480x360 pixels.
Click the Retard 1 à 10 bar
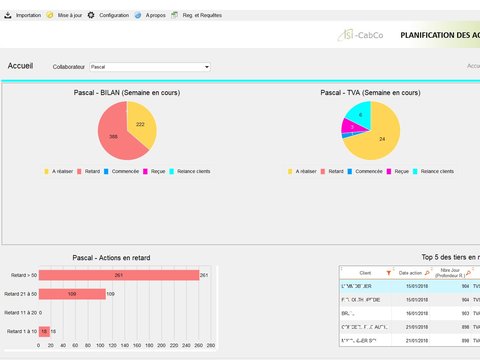click(44, 331)
